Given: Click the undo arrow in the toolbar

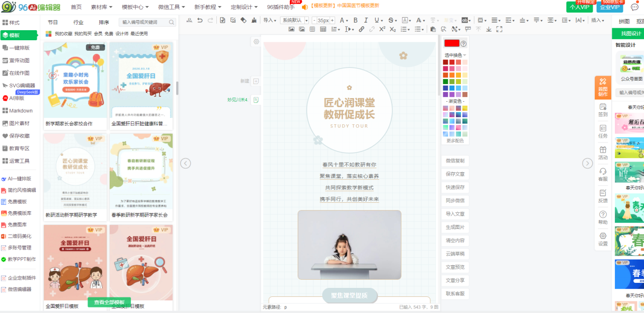Looking at the screenshot, I should pos(200,20).
